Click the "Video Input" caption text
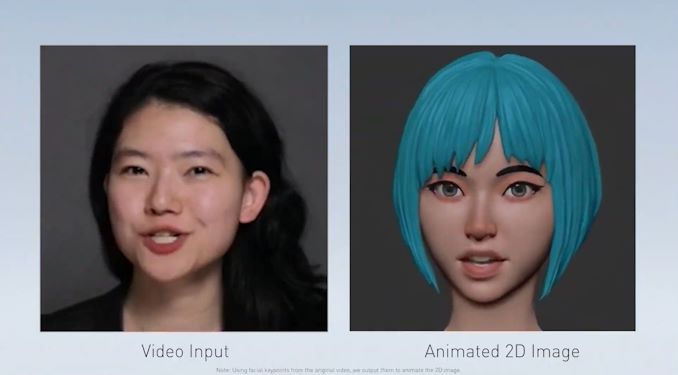Screen dimensions: 678x375 click(x=185, y=351)
